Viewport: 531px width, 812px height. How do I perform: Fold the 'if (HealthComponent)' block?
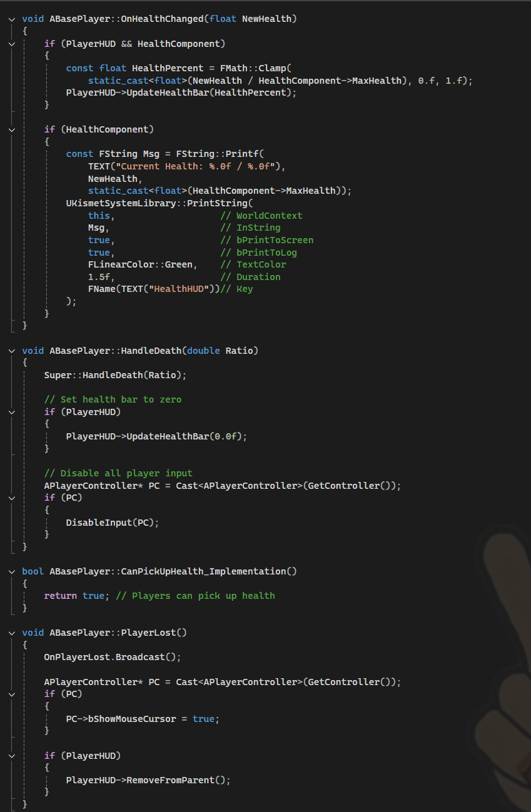click(x=12, y=129)
